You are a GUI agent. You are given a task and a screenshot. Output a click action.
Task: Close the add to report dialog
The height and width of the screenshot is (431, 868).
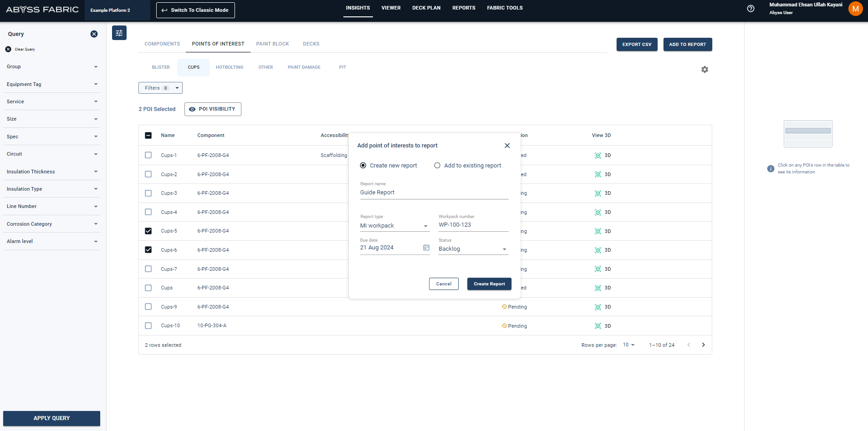(x=507, y=146)
